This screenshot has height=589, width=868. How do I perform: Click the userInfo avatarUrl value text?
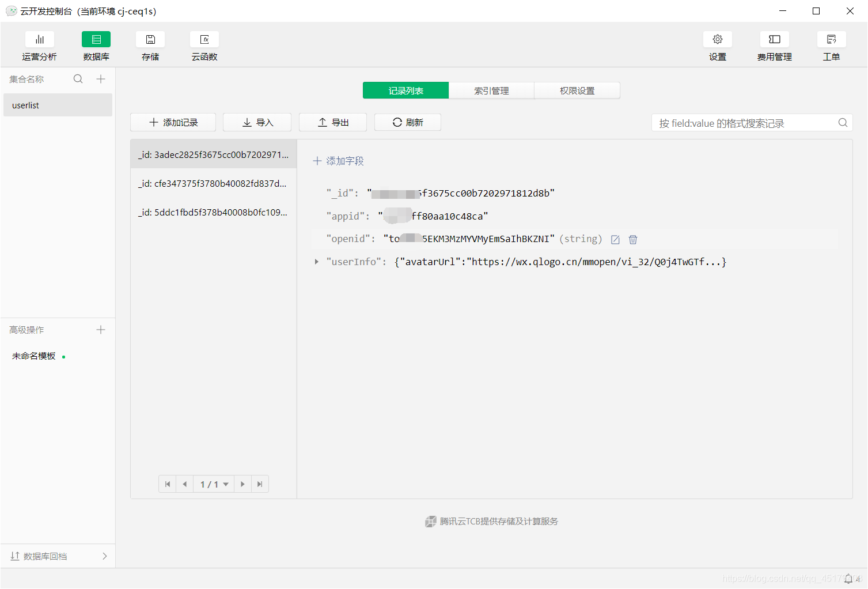[560, 262]
